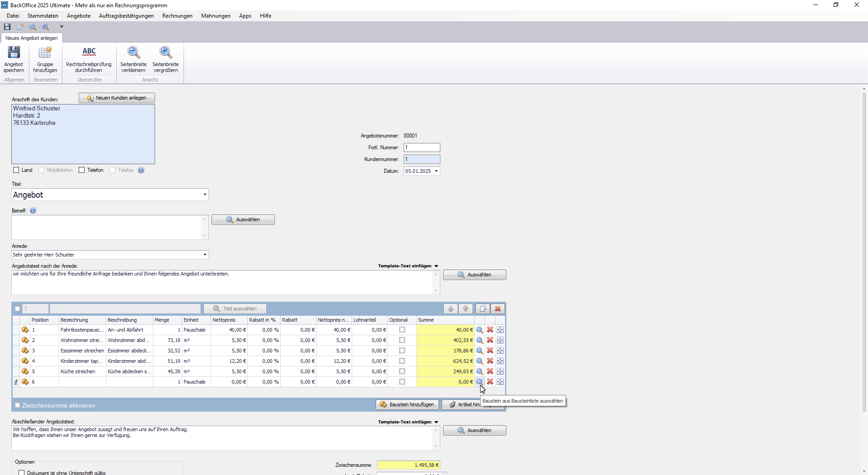Open the Rechnungen menu

(177, 16)
